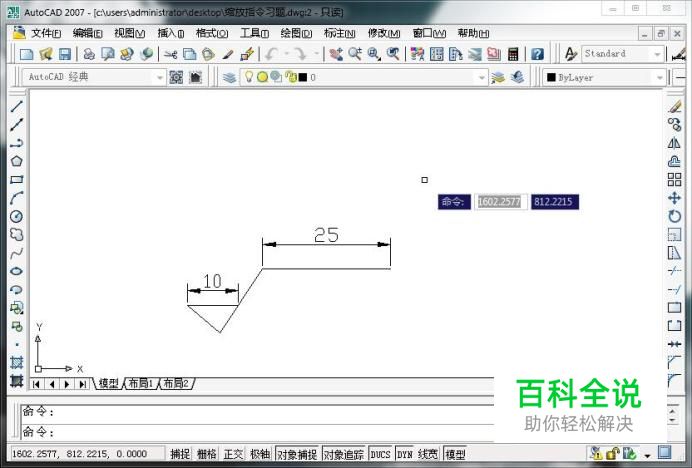692x468 pixels.
Task: Go to last layout tab arrow
Action: pyautogui.click(x=82, y=384)
